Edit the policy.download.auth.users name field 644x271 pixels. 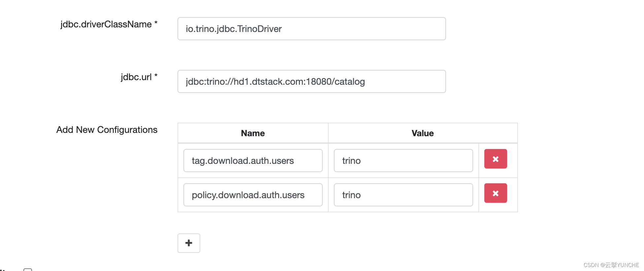(253, 195)
